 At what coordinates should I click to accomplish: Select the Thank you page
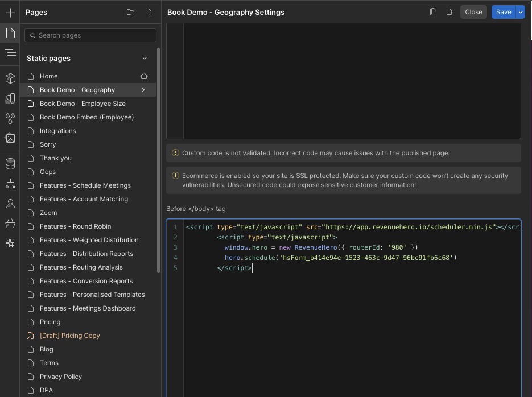click(x=88, y=158)
